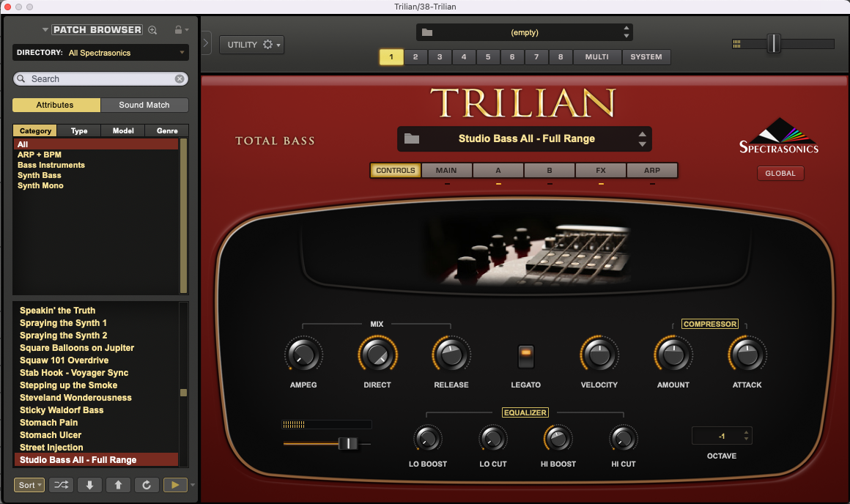Select part 5 button

point(488,57)
